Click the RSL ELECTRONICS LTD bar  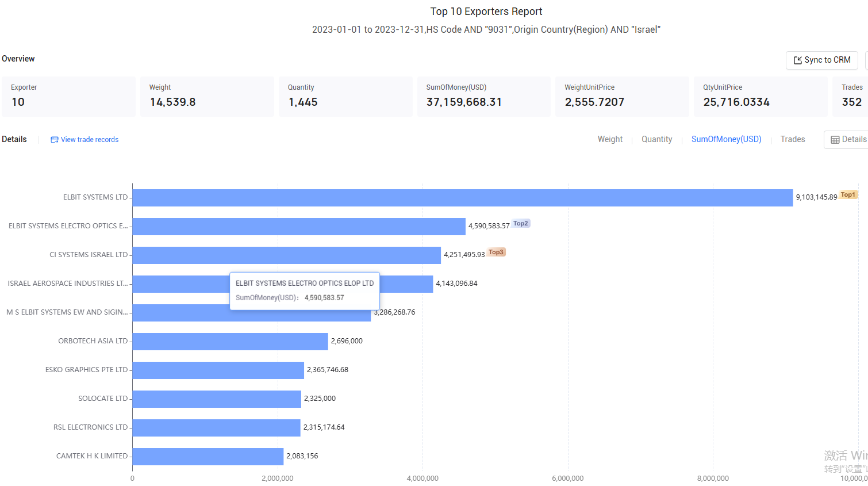click(x=217, y=427)
